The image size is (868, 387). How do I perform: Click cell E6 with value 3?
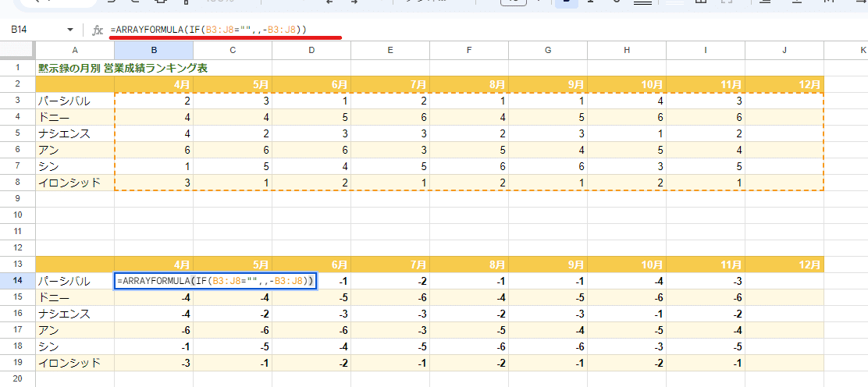tap(390, 150)
